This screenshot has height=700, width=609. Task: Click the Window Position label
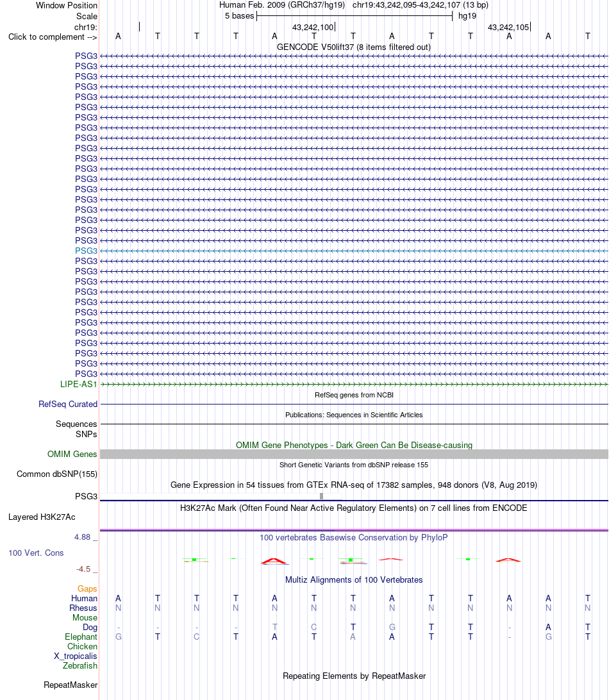(67, 5)
